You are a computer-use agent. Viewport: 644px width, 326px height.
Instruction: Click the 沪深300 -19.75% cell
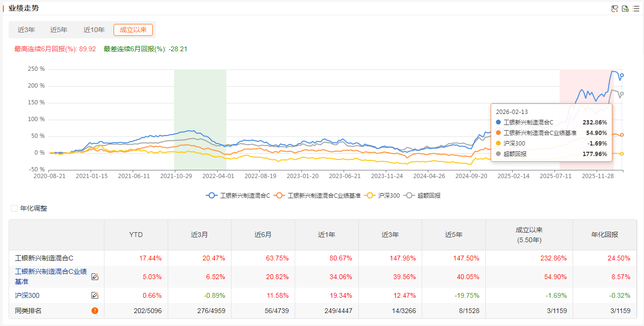pyautogui.click(x=467, y=295)
